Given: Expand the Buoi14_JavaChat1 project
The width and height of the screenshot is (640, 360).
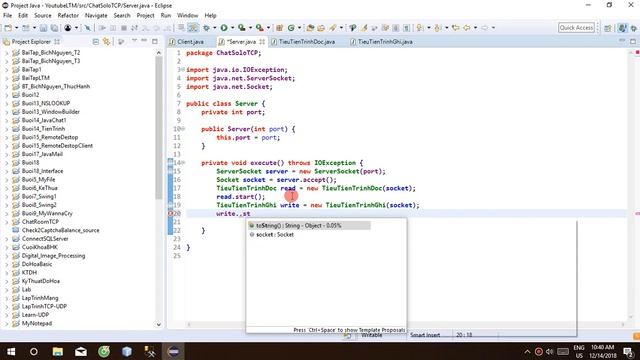Looking at the screenshot, I should pyautogui.click(x=6, y=120).
